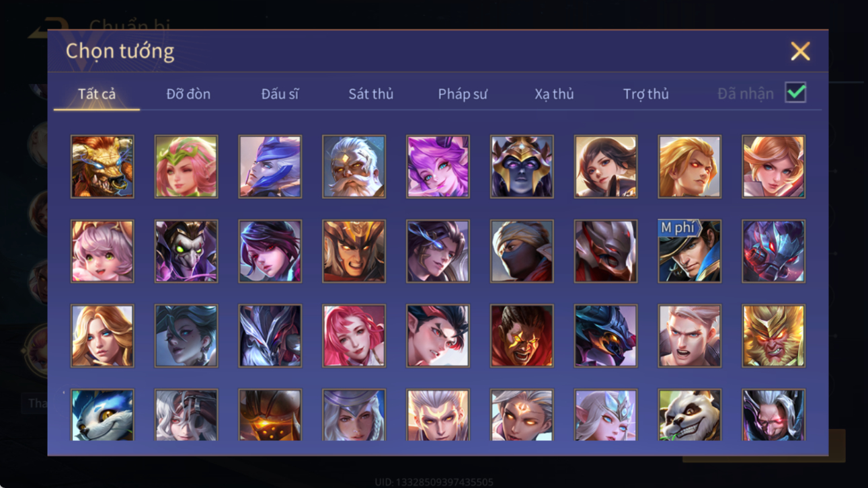Toggle the Đã nhận checkbox
This screenshot has width=868, height=488.
795,93
